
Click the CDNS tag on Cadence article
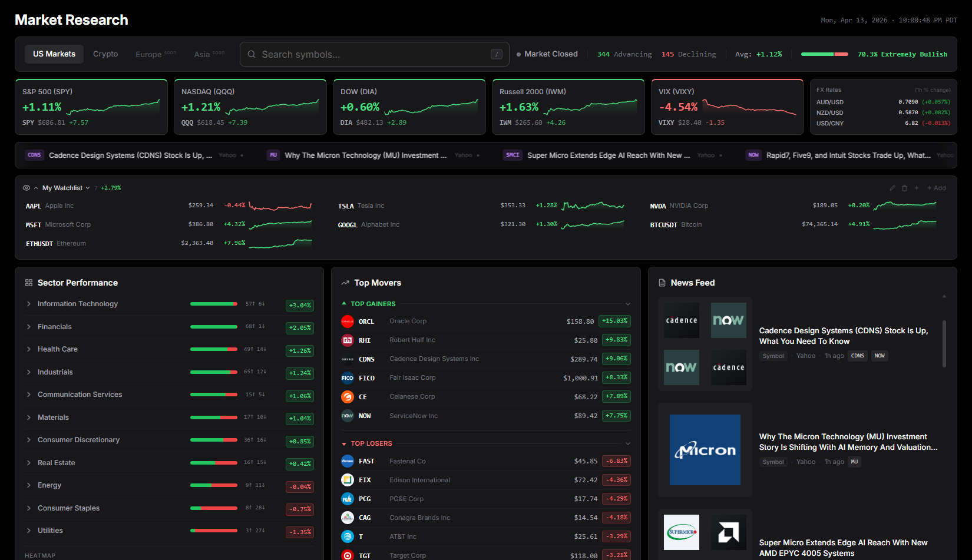pos(858,356)
